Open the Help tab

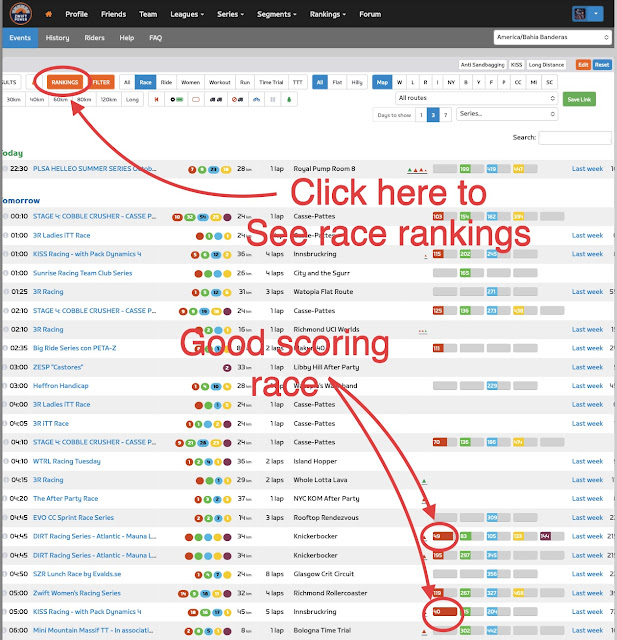click(127, 38)
